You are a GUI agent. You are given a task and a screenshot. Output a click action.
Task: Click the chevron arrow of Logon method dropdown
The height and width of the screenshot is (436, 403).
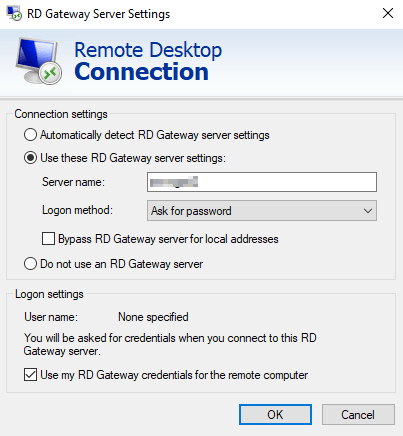coord(368,211)
